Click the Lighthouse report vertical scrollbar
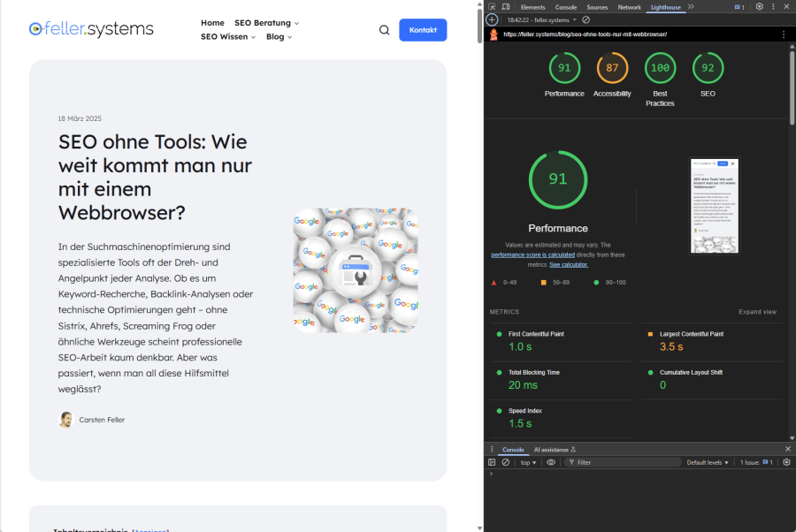The height and width of the screenshot is (532, 796). (x=792, y=87)
